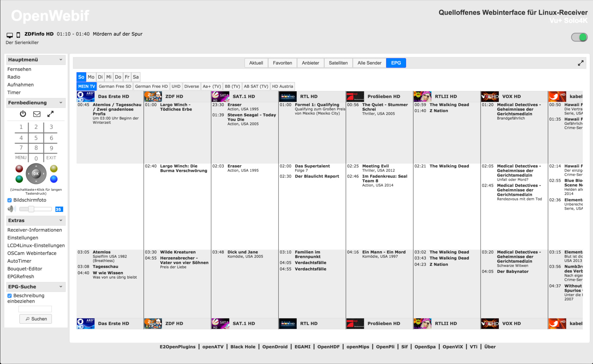Collapse the Extras section
593x364 pixels.
pos(61,221)
